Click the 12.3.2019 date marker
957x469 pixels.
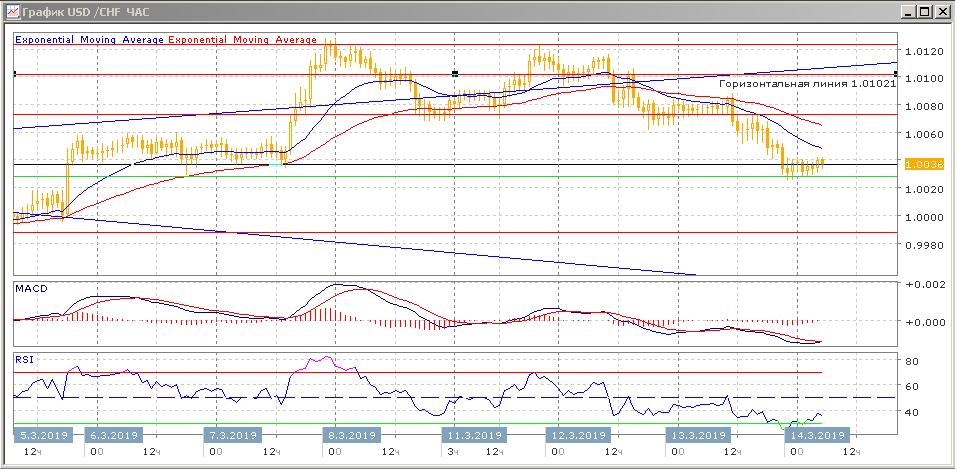coord(577,435)
